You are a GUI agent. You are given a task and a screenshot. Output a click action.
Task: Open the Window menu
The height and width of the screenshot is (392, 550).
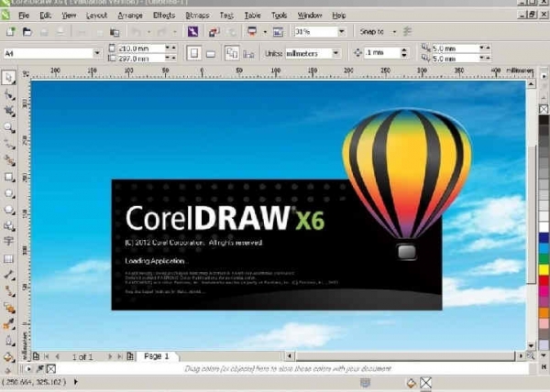tap(310, 16)
